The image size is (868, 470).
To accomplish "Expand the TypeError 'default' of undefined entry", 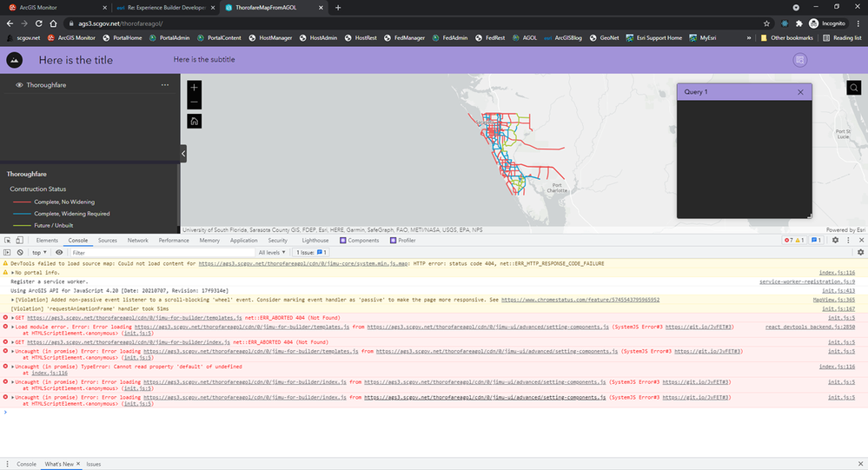I will coord(13,367).
